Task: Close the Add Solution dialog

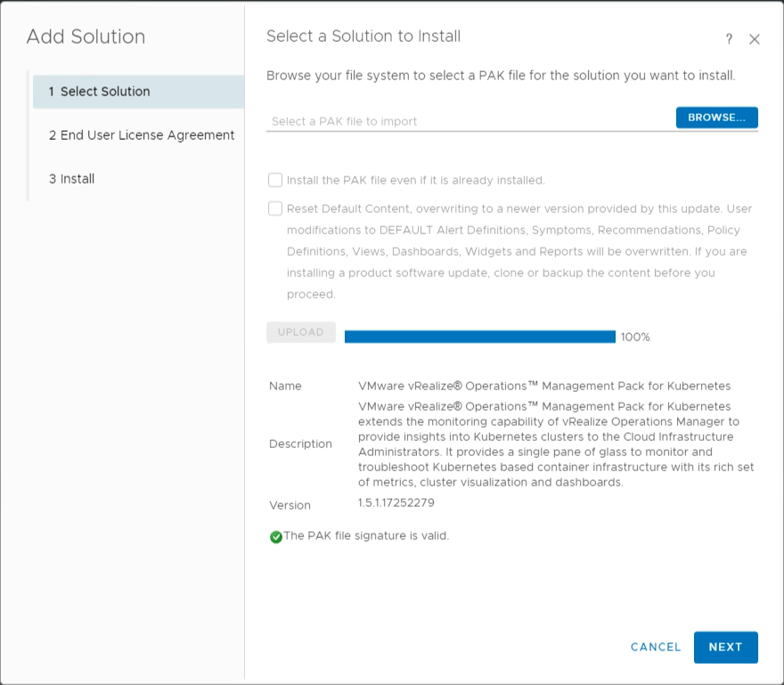Action: click(755, 39)
